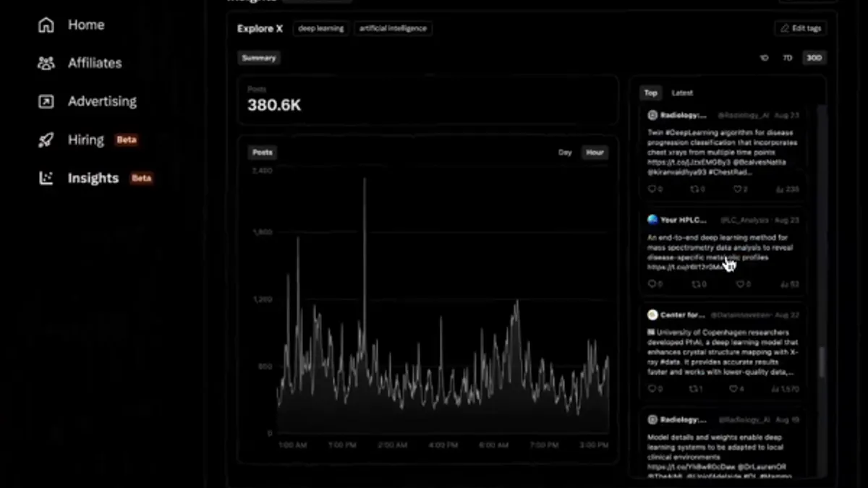Screen dimensions: 868x488
Task: Click the 1:00 AM x-axis label
Action: [x=294, y=445]
